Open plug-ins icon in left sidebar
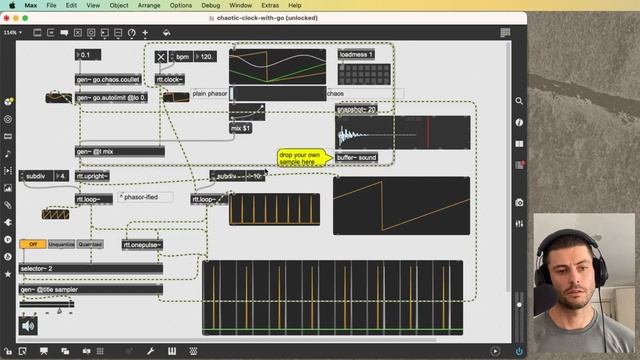The image size is (640, 360). [8, 222]
